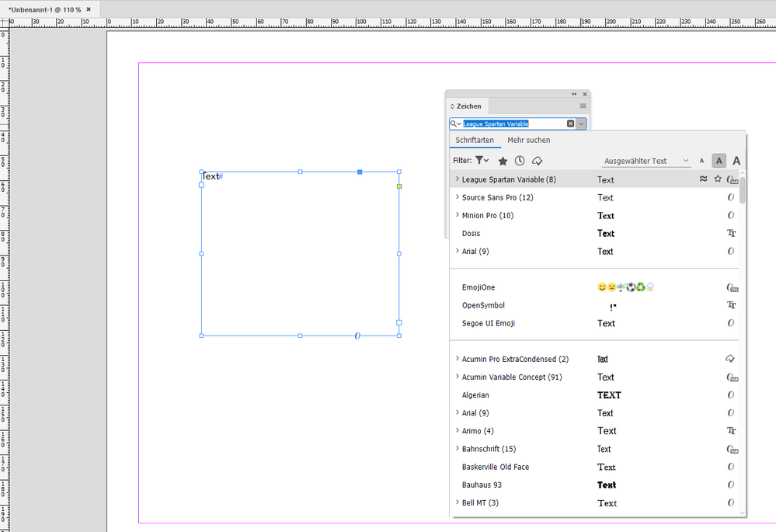Expand Arial (9) below Algerian

[x=458, y=412]
